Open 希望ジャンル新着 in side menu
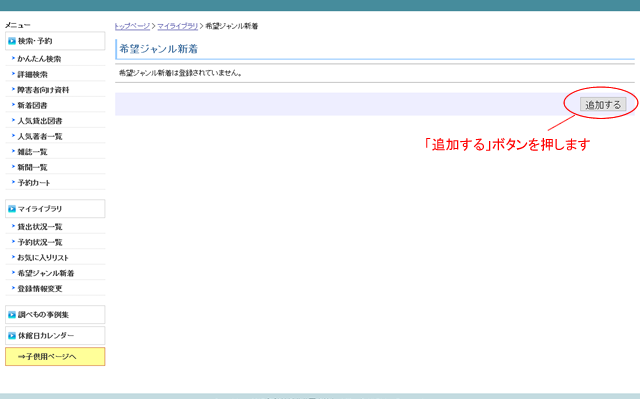 (x=46, y=273)
